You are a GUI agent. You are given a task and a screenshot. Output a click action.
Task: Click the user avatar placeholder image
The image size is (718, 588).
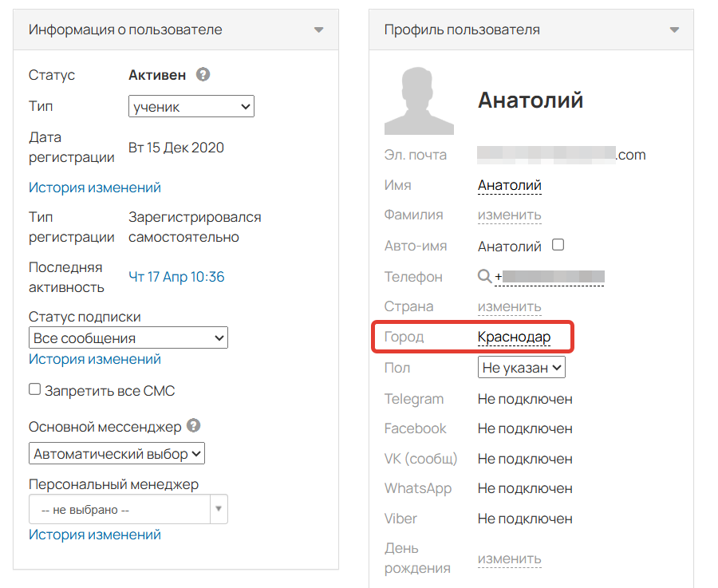(419, 101)
